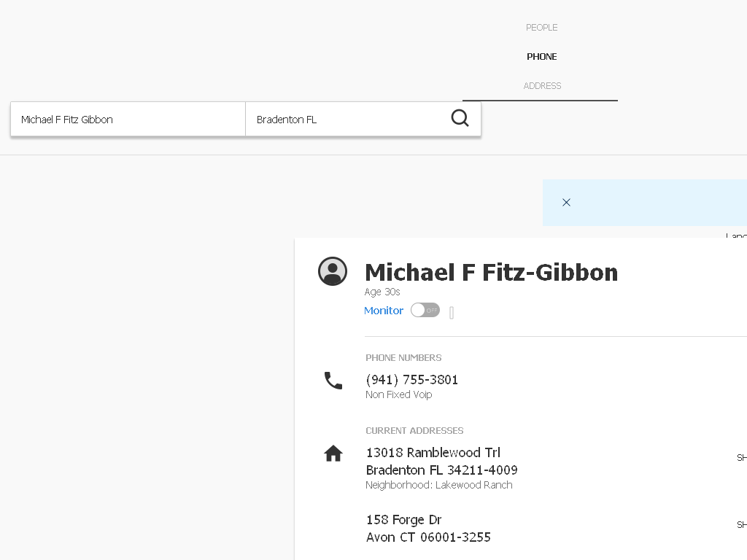747x560 pixels.
Task: Click the Bradenton FL location field
Action: pos(346,119)
